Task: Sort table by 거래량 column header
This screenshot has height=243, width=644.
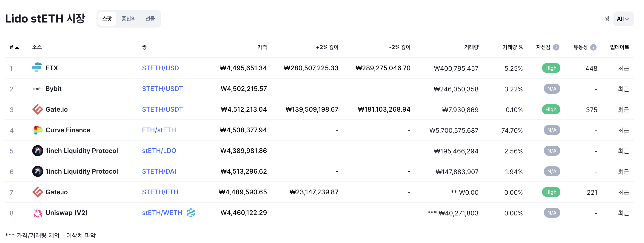Action: click(x=471, y=47)
